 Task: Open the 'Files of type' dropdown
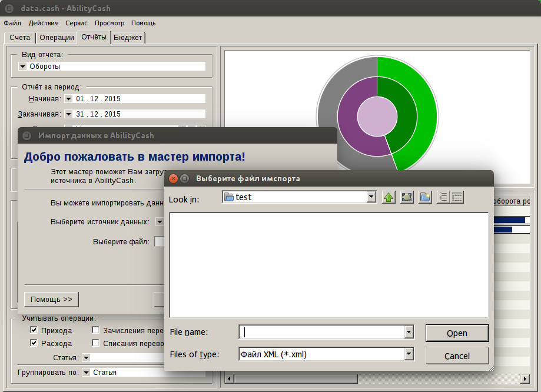coord(409,354)
